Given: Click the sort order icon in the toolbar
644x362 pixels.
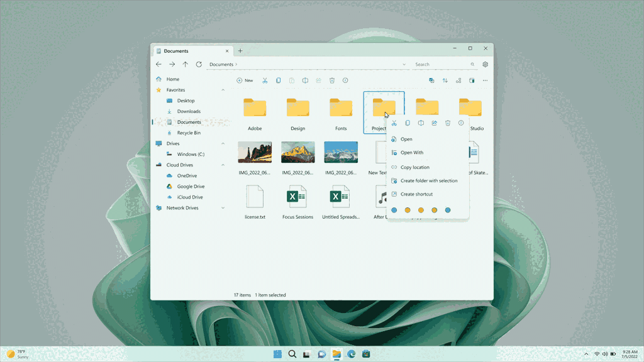Looking at the screenshot, I should point(445,80).
